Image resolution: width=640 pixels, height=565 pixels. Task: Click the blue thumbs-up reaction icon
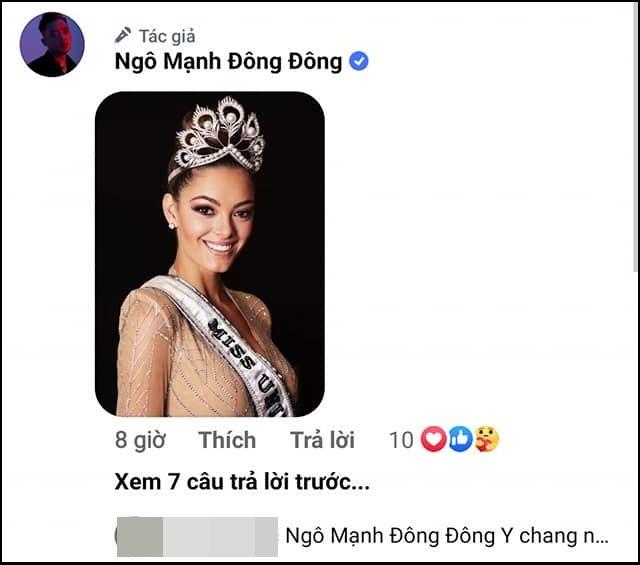(460, 439)
